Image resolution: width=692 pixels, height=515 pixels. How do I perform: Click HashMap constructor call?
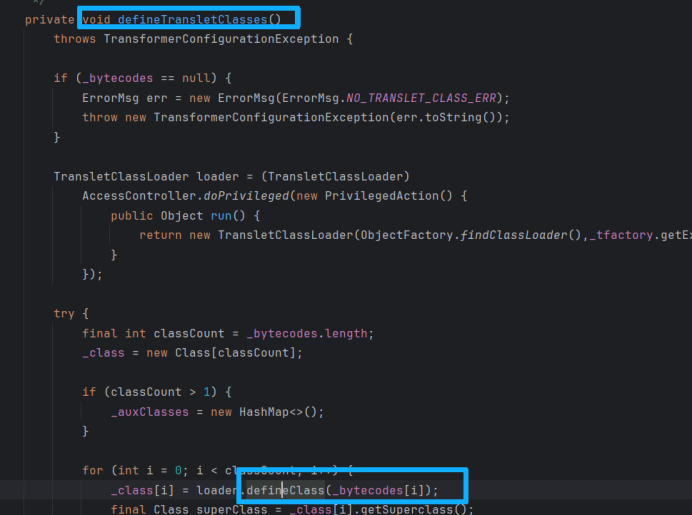click(x=263, y=411)
